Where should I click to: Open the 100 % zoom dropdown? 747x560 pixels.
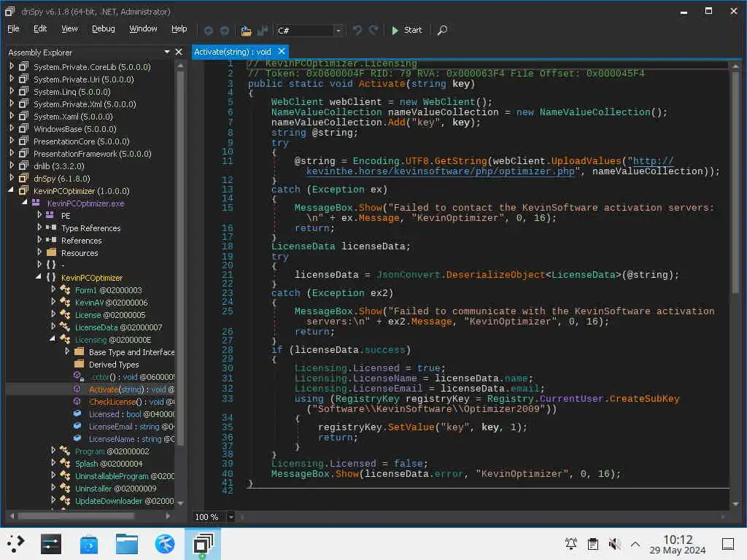(x=231, y=517)
